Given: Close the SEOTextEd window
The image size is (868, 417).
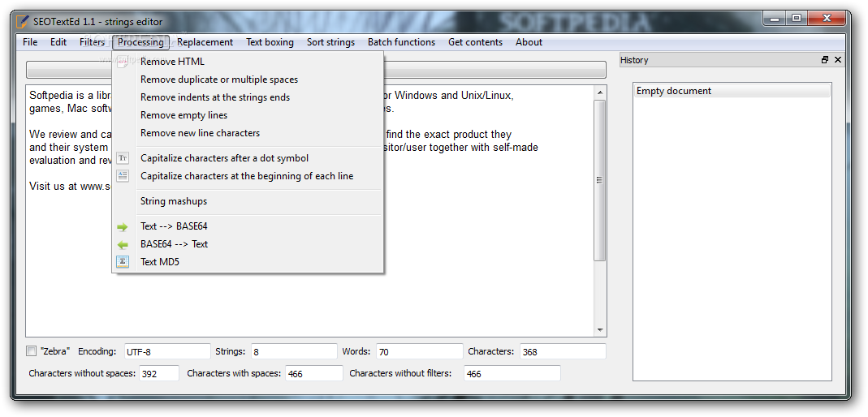Looking at the screenshot, I should (x=827, y=19).
